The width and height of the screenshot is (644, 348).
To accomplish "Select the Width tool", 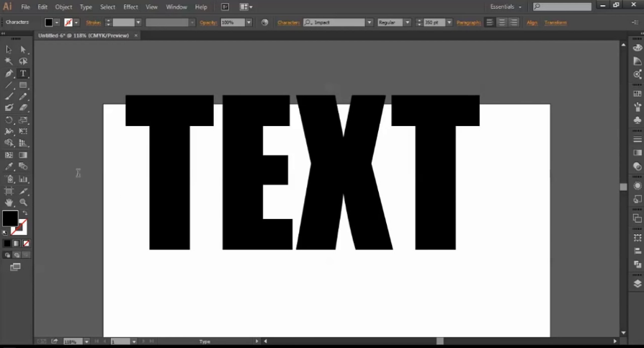I will click(9, 131).
